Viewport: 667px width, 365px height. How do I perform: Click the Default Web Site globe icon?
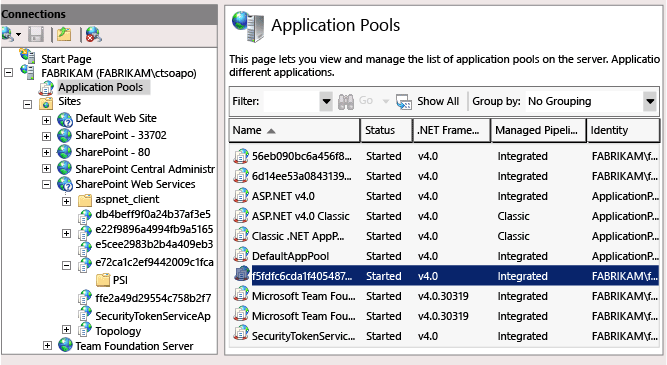coord(65,119)
